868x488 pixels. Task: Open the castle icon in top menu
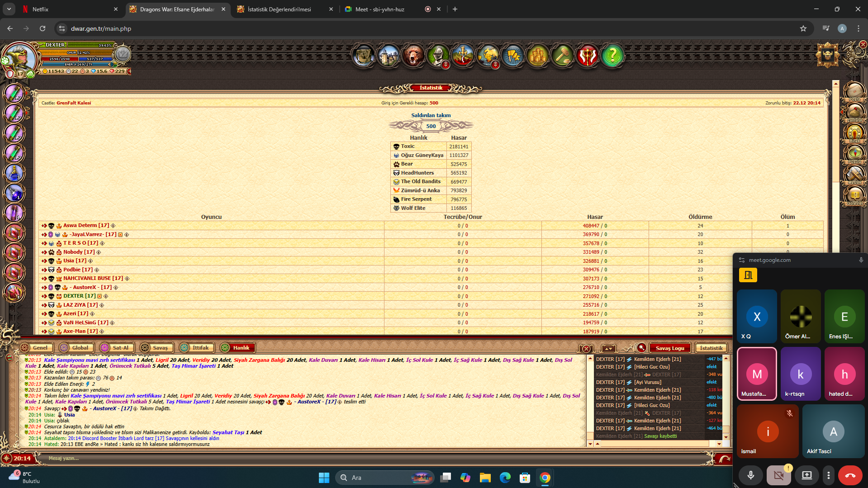[388, 56]
